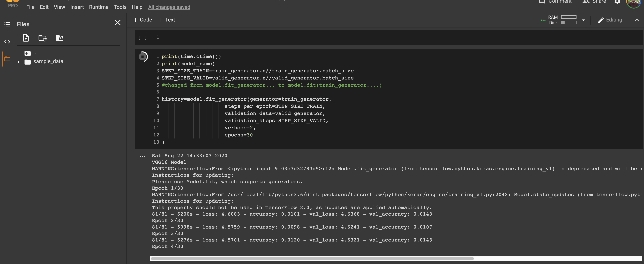Run the fit_generator code cell
The image size is (644, 264).
[x=143, y=57]
